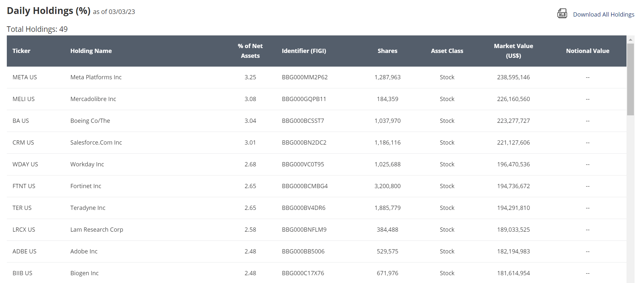
Task: Select the MELI US ticker cell
Action: point(23,99)
